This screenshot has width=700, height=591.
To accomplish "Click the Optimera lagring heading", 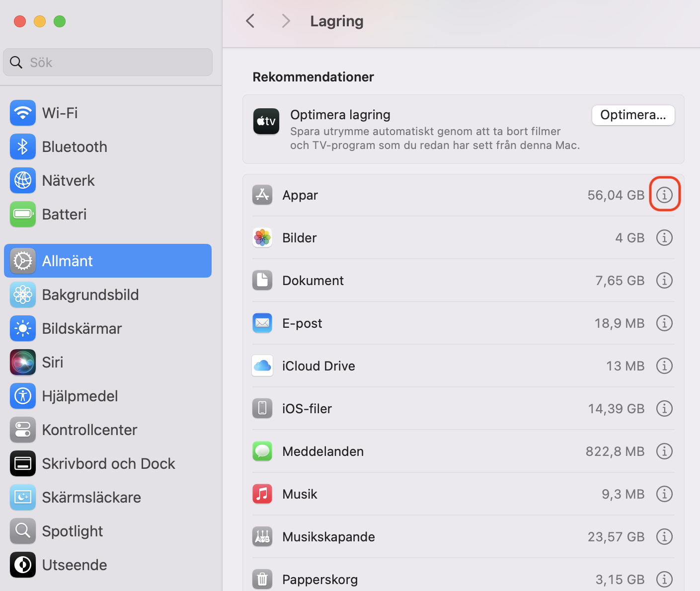I will coord(340,115).
